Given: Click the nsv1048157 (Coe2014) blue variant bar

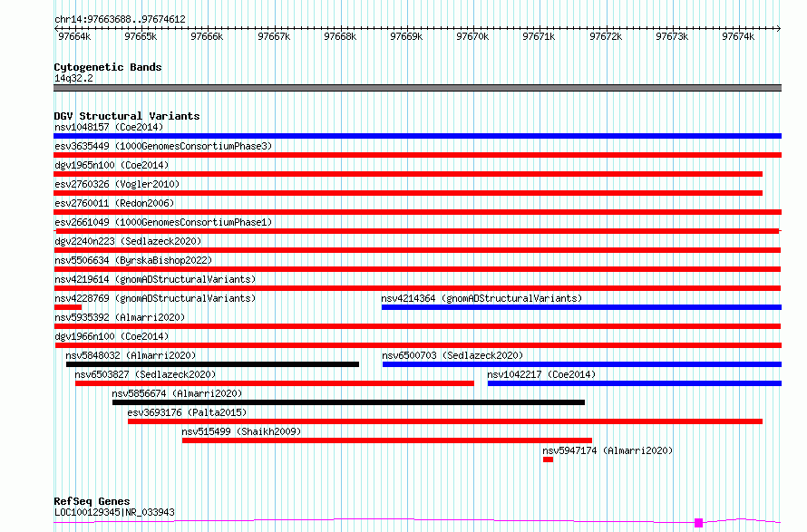Looking at the screenshot, I should pyautogui.click(x=417, y=136).
